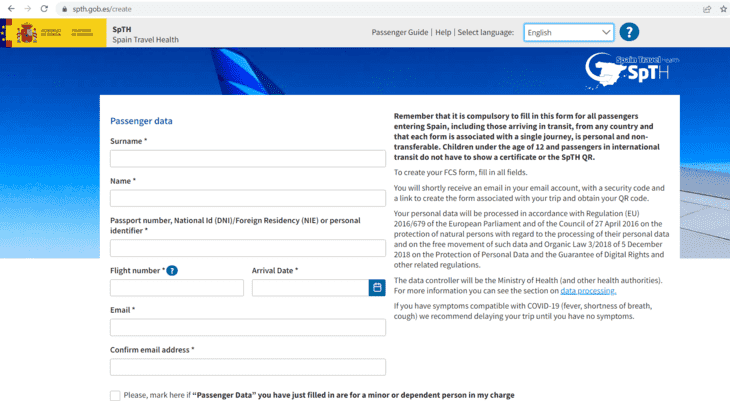Screen dimensions: 730x401
Task: Focus the Email input field
Action: [248, 327]
